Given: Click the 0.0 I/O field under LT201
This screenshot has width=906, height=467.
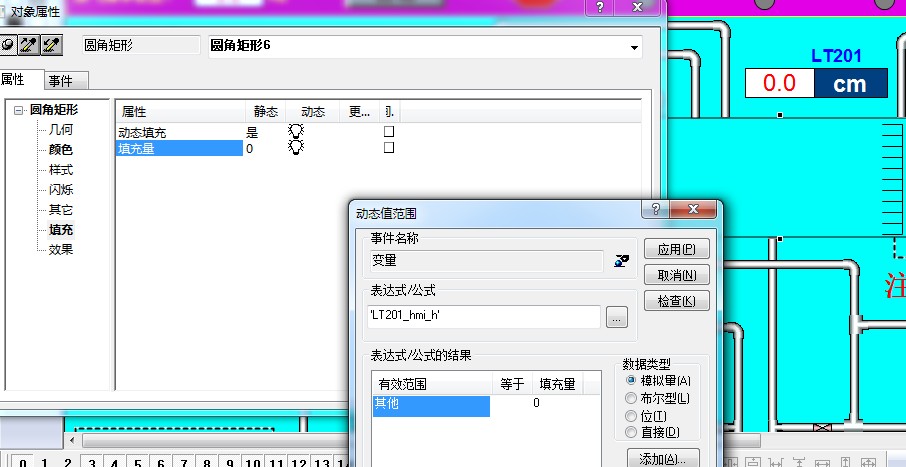Looking at the screenshot, I should click(779, 83).
